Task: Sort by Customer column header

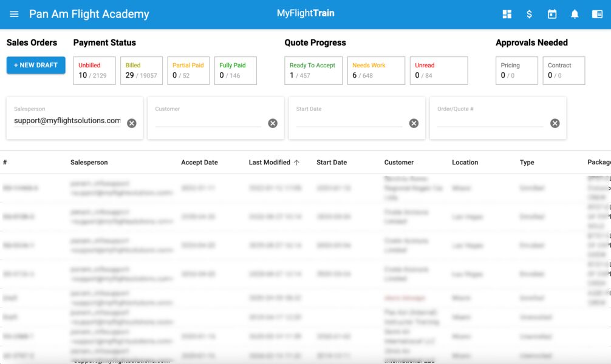Action: (398, 163)
